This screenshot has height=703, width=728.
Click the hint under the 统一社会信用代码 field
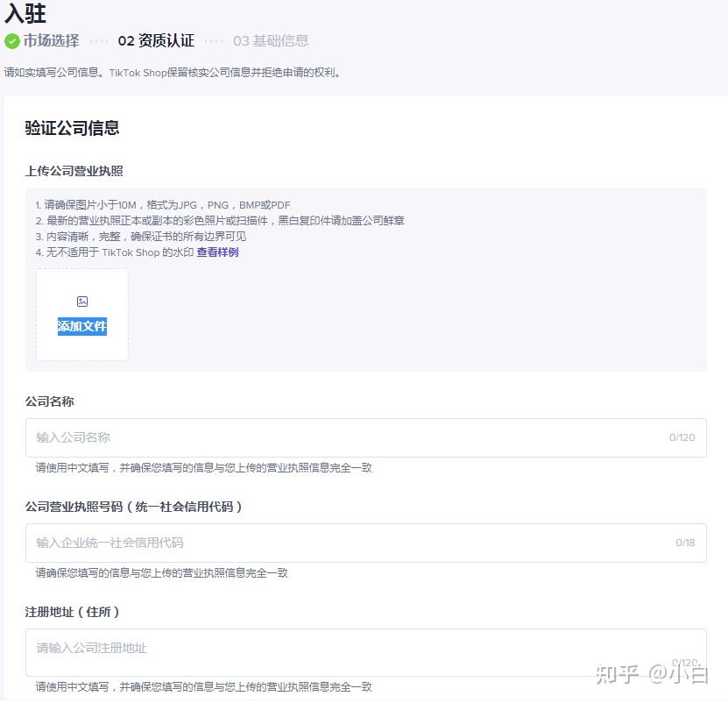[161, 573]
